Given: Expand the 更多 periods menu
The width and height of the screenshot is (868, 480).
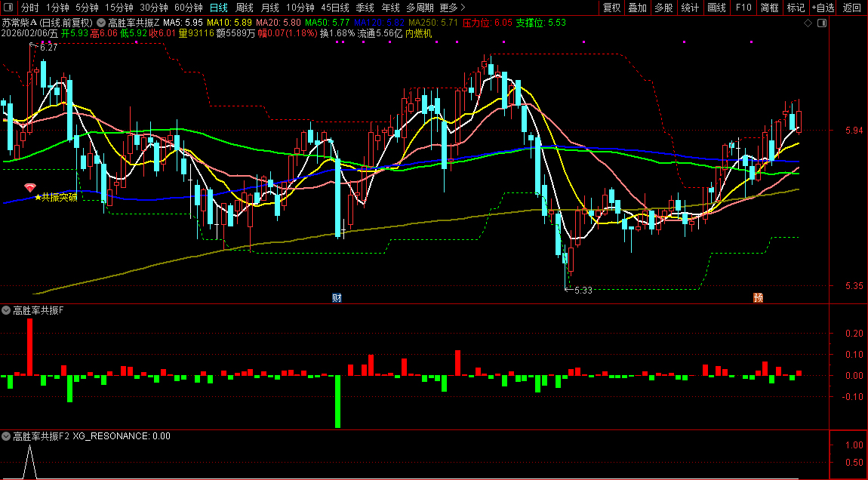Looking at the screenshot, I should click(x=452, y=8).
